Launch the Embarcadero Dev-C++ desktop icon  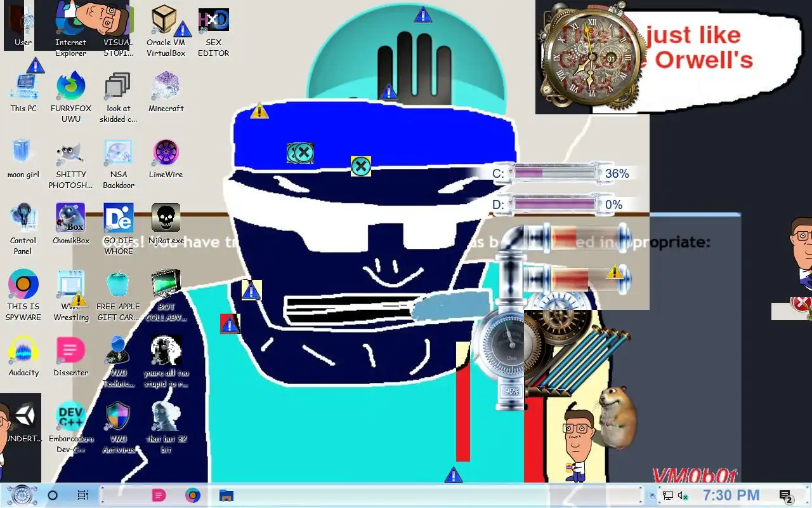tap(71, 427)
